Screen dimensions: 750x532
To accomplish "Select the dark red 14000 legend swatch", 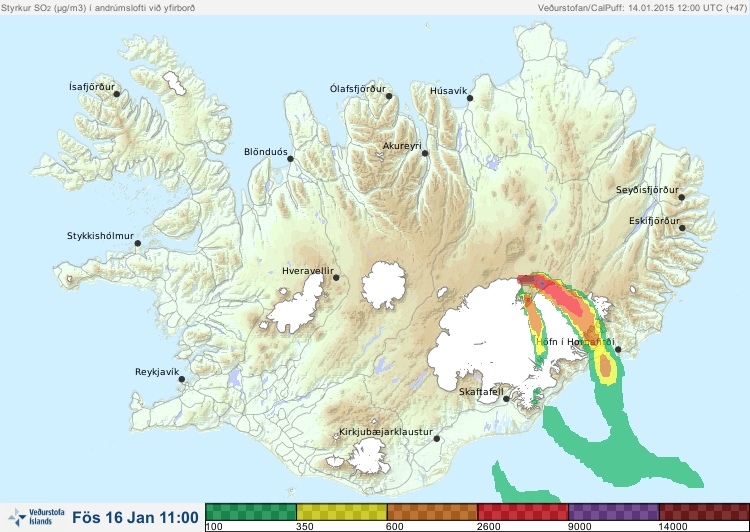I will pyautogui.click(x=704, y=512).
